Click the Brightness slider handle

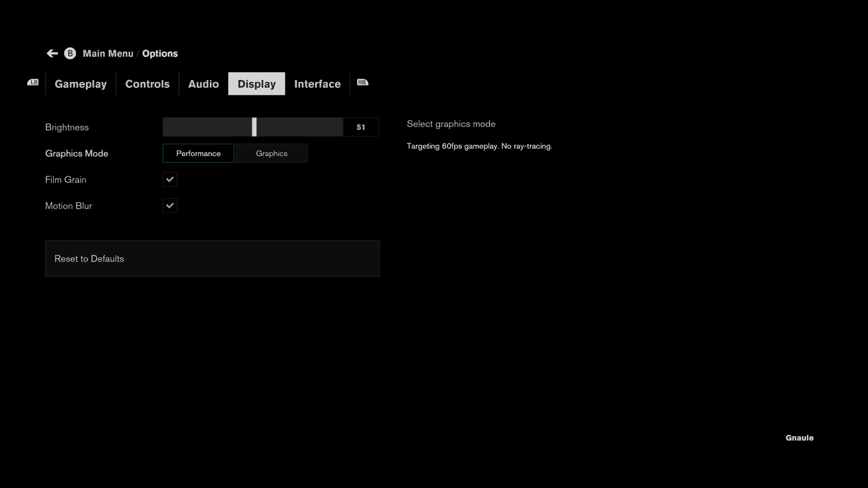[x=254, y=127]
